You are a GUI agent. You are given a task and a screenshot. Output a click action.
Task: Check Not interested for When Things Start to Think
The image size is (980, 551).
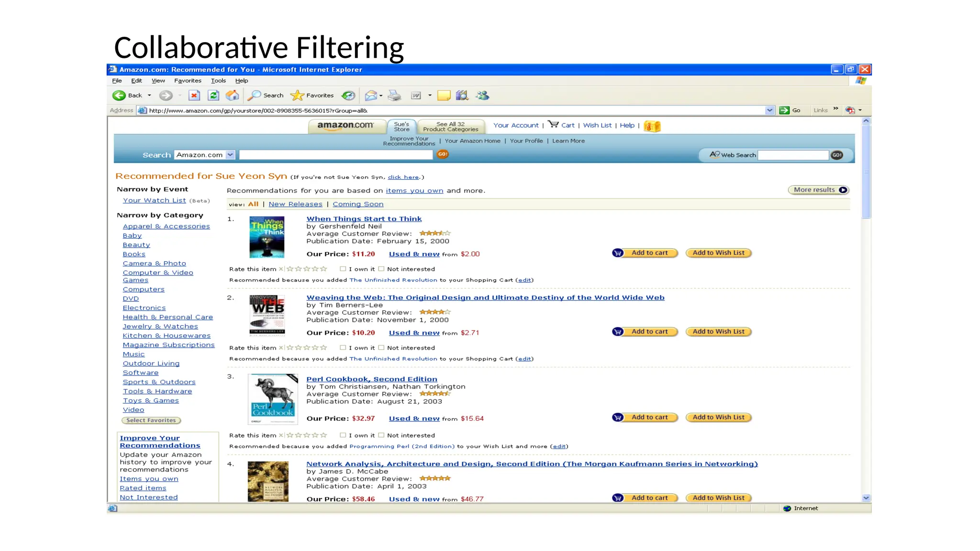(381, 269)
